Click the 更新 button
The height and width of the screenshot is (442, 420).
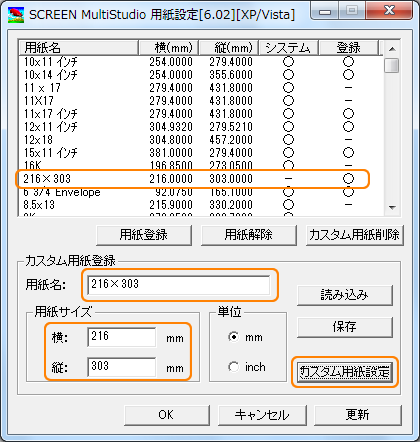(x=358, y=415)
